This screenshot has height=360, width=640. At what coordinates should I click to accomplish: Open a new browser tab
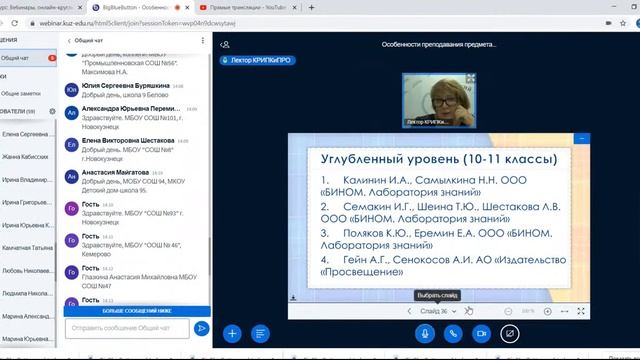pos(311,7)
